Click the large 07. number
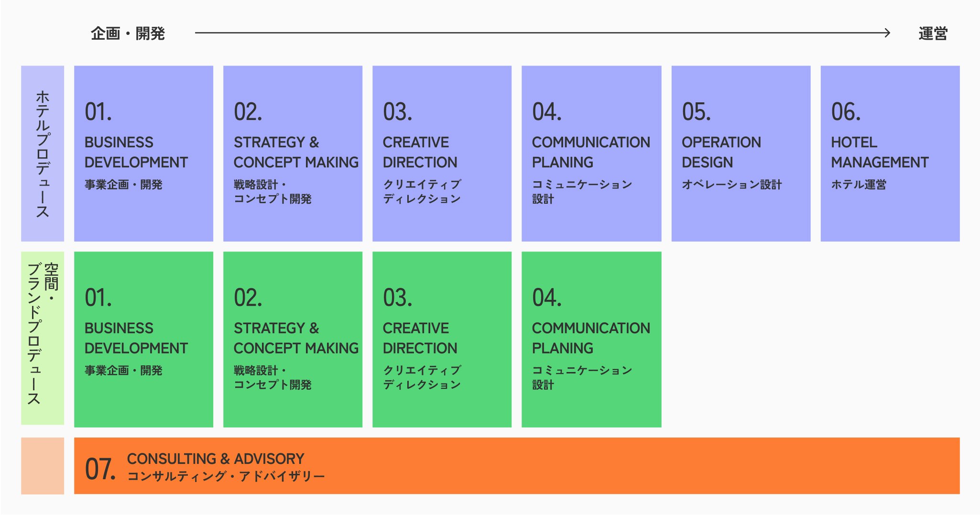This screenshot has height=515, width=980. (x=100, y=469)
